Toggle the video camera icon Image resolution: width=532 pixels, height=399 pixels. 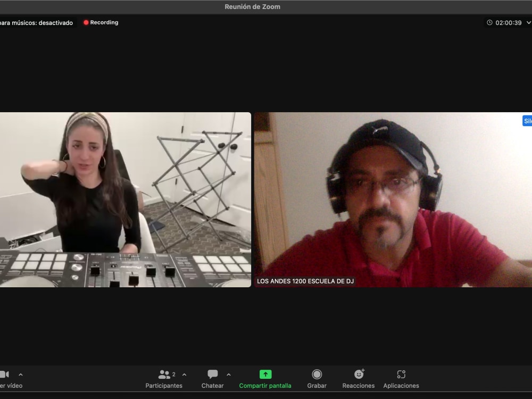(x=4, y=374)
